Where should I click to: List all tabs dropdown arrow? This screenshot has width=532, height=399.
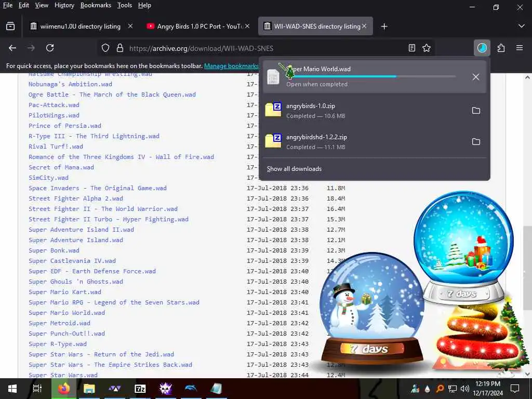pos(522,26)
